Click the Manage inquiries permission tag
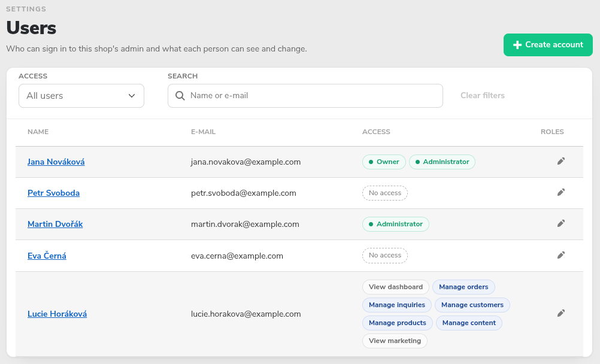 click(x=397, y=305)
